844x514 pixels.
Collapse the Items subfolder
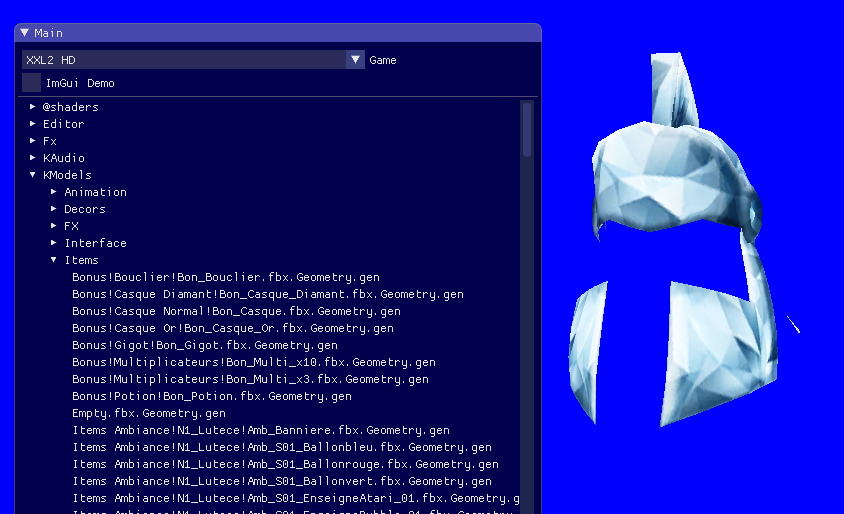click(54, 259)
